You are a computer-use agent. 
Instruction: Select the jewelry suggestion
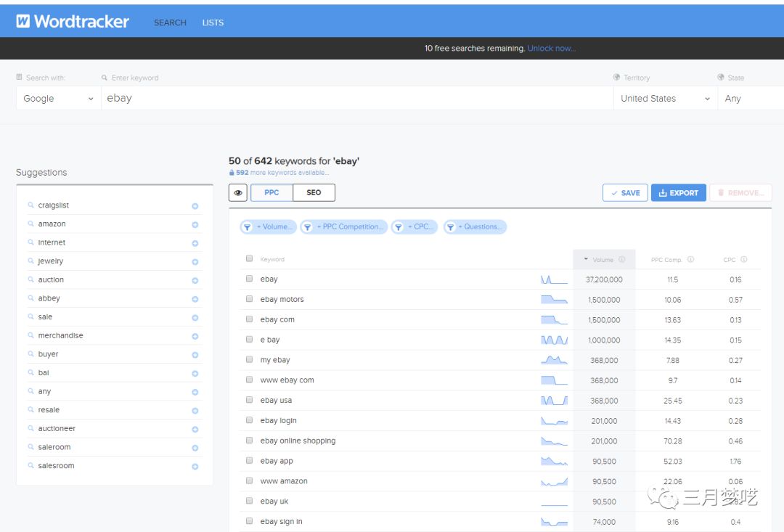coord(51,261)
